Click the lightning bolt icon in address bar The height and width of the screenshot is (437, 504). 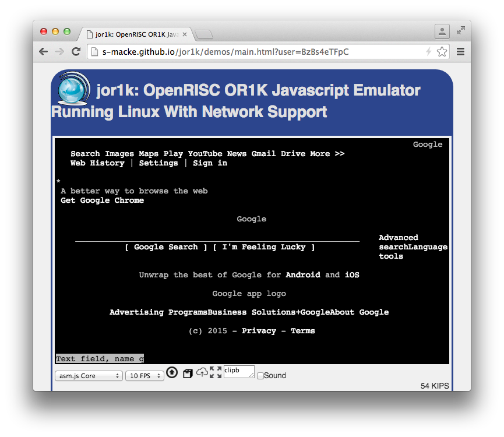pyautogui.click(x=428, y=51)
